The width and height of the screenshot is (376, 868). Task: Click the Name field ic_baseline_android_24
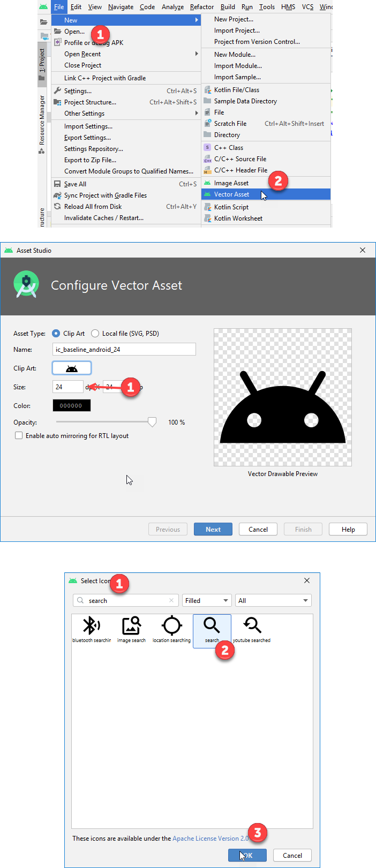[124, 349]
